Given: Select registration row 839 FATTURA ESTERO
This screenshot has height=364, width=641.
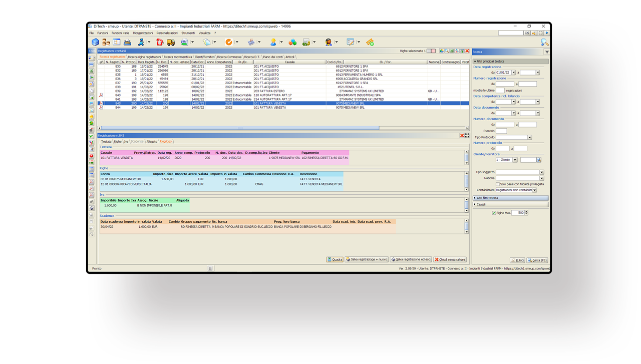Looking at the screenshot, I should 283,91.
